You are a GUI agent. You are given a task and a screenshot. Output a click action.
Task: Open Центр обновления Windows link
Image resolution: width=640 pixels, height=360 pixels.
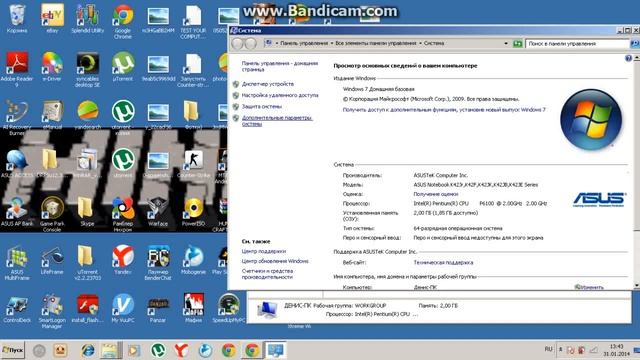pos(275,261)
